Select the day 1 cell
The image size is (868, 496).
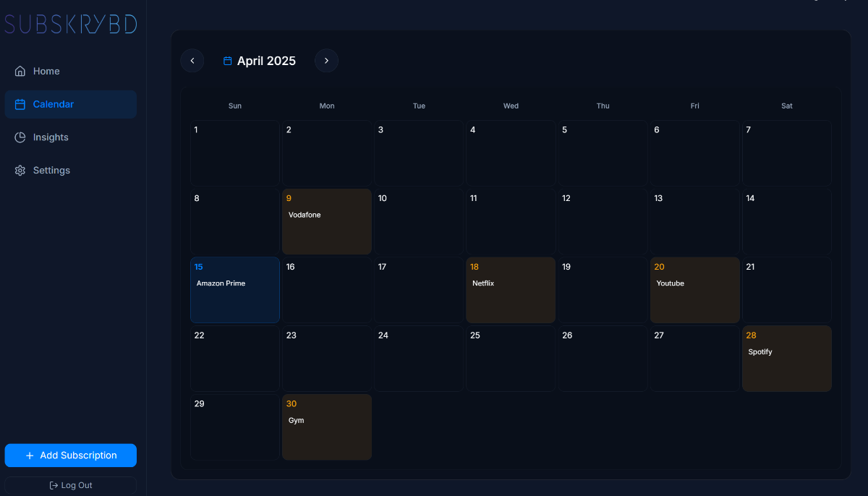tap(235, 153)
